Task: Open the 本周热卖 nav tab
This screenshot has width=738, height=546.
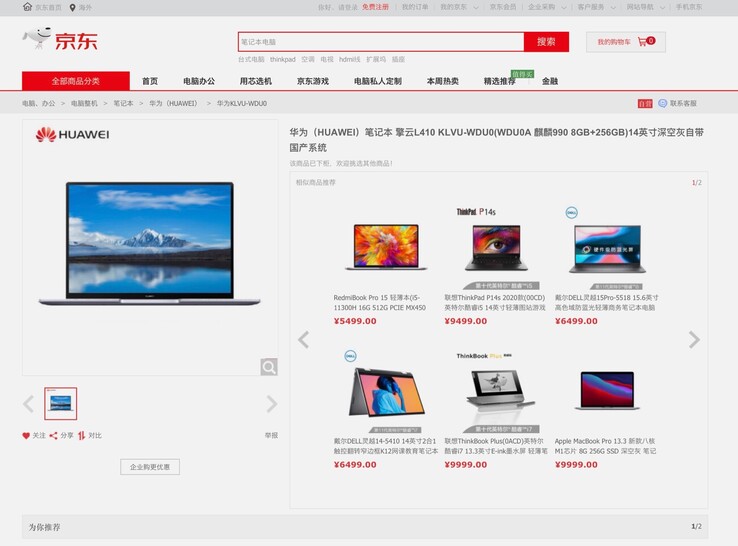Action: click(x=442, y=81)
